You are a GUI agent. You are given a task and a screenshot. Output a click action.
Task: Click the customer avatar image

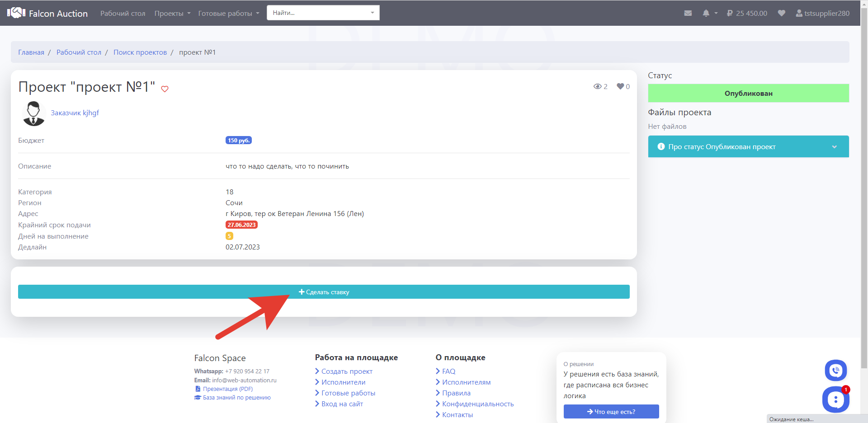(x=33, y=113)
